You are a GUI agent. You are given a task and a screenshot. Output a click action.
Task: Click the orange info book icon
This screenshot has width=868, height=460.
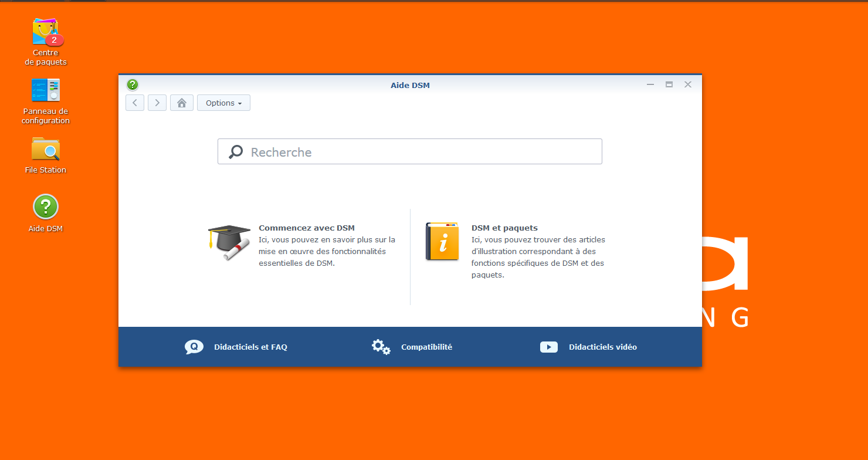click(442, 241)
